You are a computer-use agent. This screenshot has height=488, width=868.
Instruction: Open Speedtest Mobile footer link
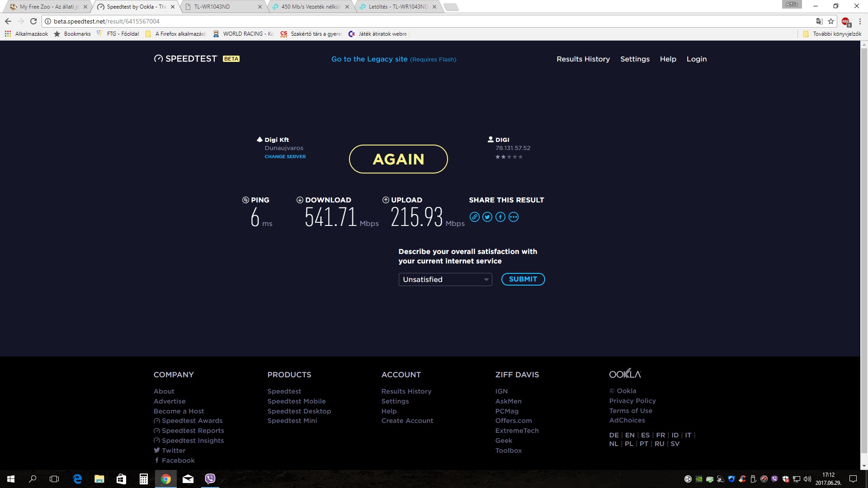coord(297,401)
